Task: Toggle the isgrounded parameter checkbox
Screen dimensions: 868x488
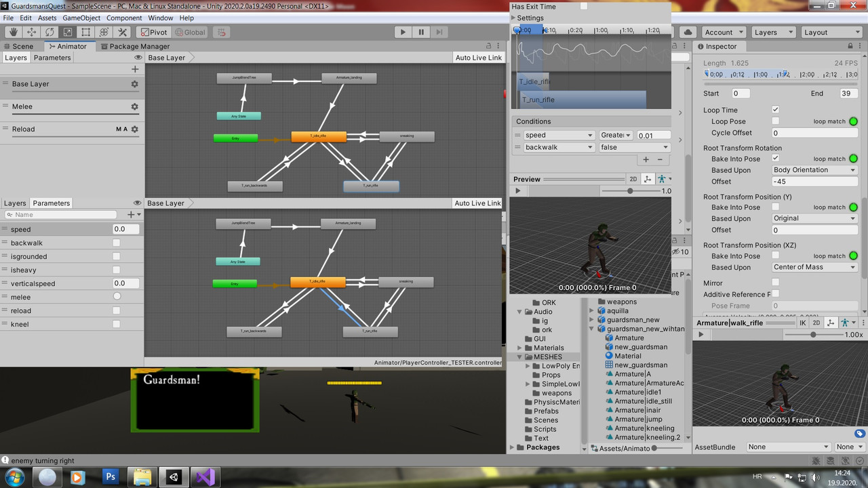Action: (117, 256)
